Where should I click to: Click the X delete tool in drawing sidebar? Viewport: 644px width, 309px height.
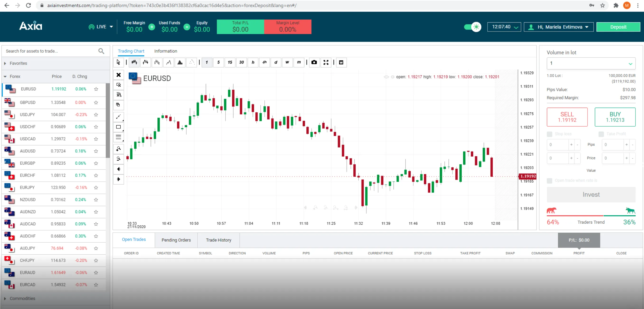[119, 75]
